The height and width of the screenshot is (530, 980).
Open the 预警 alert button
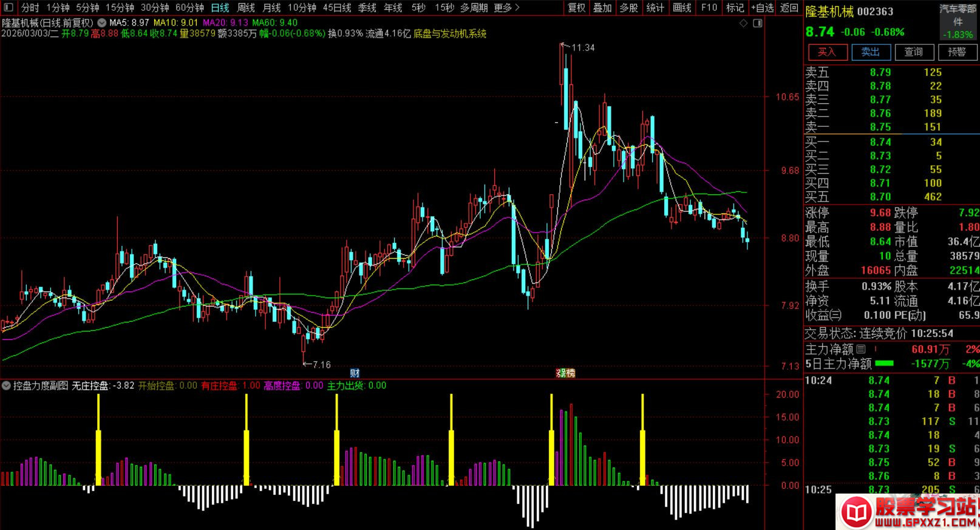957,52
